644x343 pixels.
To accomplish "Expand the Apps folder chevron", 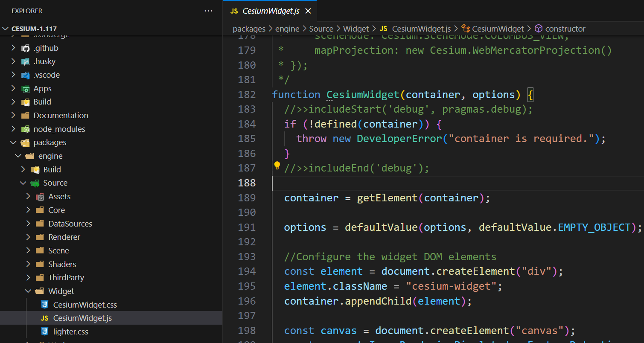I will click(x=13, y=89).
